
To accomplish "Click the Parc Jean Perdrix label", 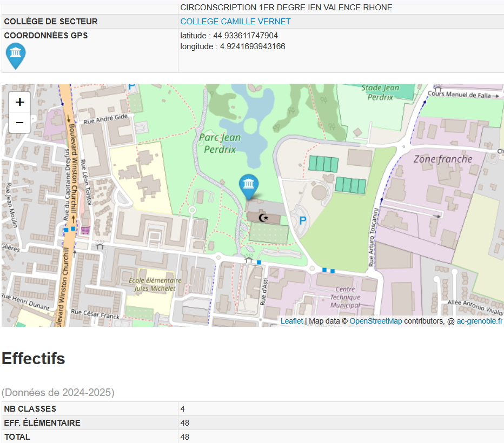I will coord(220,143).
